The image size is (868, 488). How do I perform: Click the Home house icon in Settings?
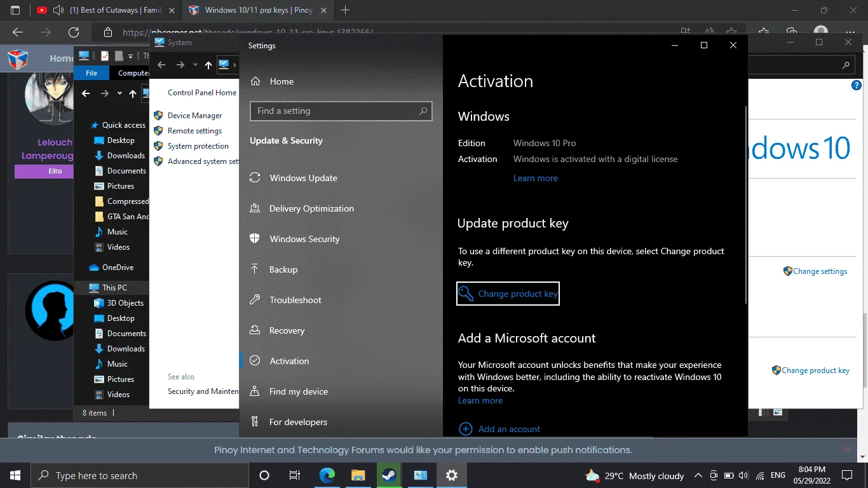[255, 81]
